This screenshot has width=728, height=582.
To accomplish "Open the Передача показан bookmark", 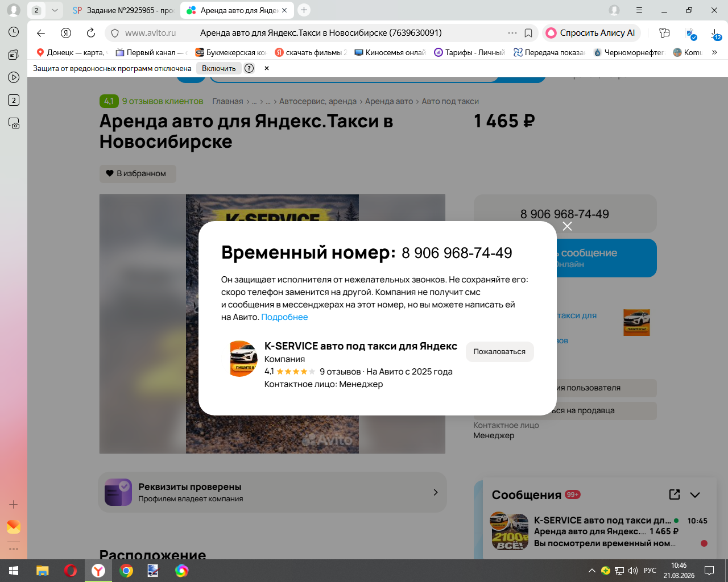I will 550,52.
